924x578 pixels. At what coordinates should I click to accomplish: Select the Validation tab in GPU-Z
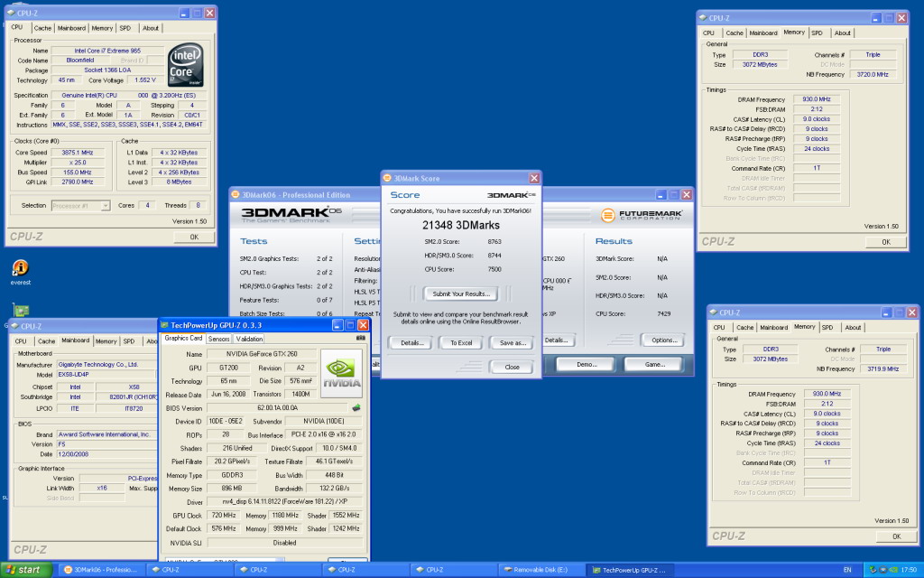click(x=249, y=340)
